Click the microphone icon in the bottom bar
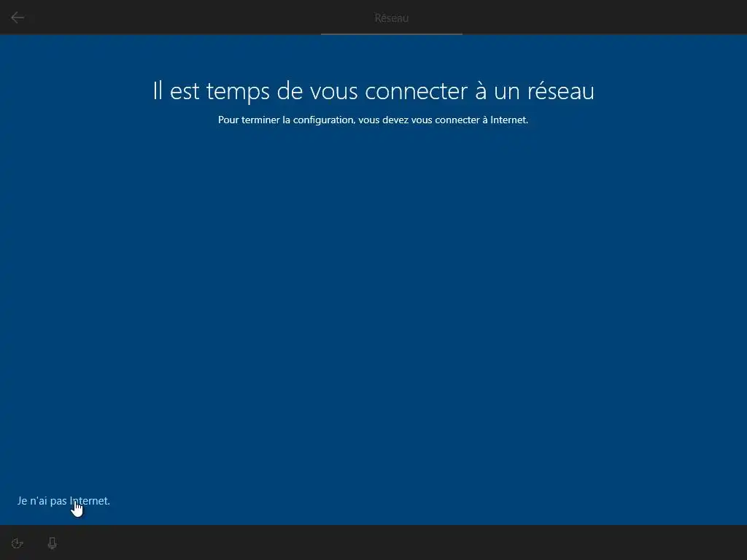 point(53,543)
